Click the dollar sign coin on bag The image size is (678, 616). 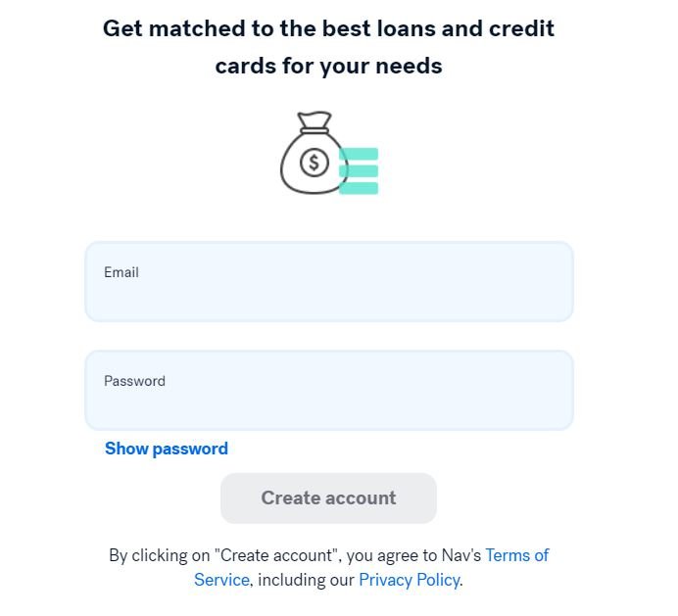[x=315, y=163]
